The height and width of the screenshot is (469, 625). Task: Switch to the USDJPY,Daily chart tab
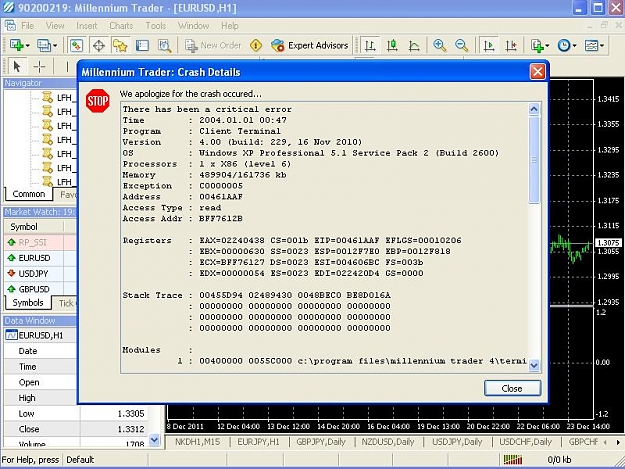click(457, 442)
